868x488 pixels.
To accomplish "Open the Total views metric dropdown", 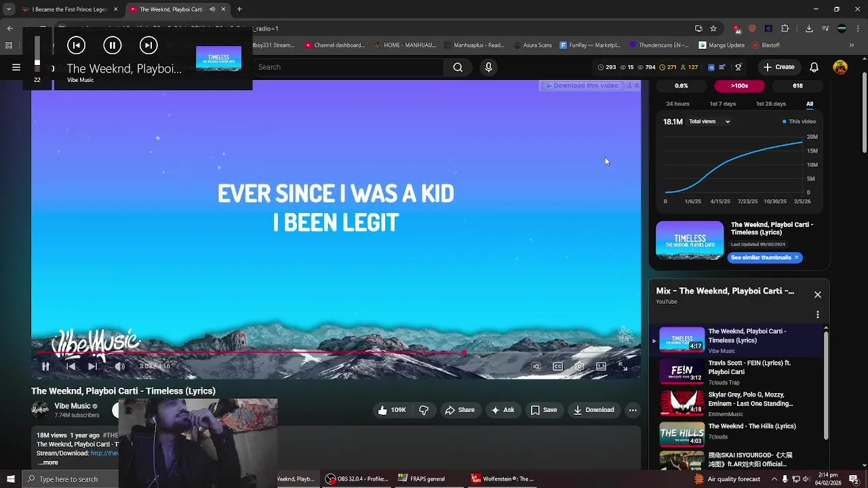I will point(709,121).
